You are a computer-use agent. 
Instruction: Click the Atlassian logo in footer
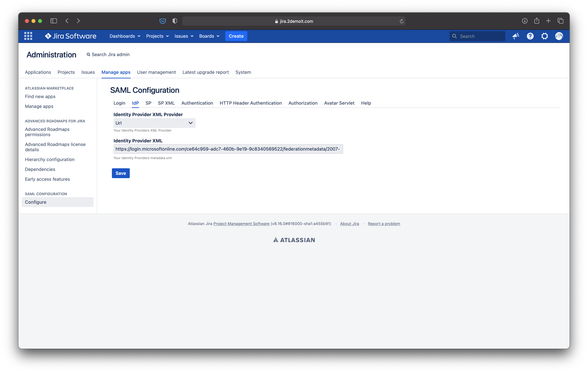point(294,240)
